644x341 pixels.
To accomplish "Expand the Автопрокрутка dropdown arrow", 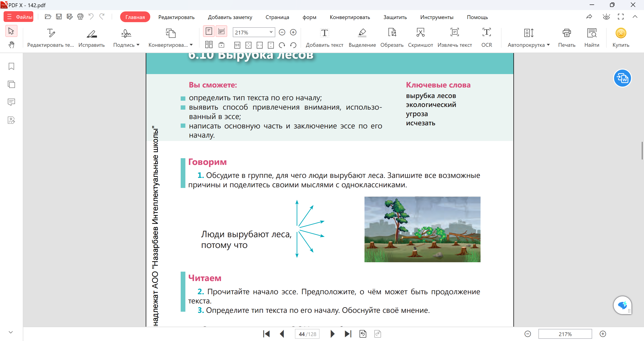I will (x=548, y=45).
